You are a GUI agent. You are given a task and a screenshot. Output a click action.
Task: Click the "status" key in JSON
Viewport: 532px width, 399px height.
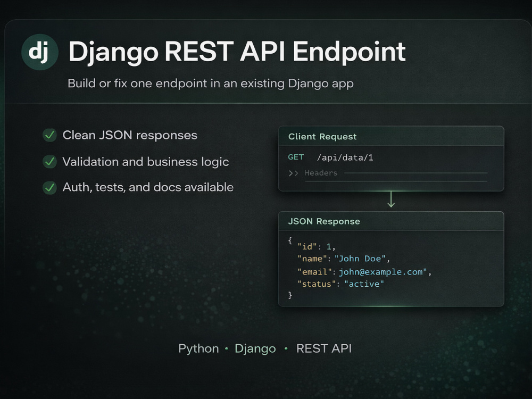pos(317,284)
